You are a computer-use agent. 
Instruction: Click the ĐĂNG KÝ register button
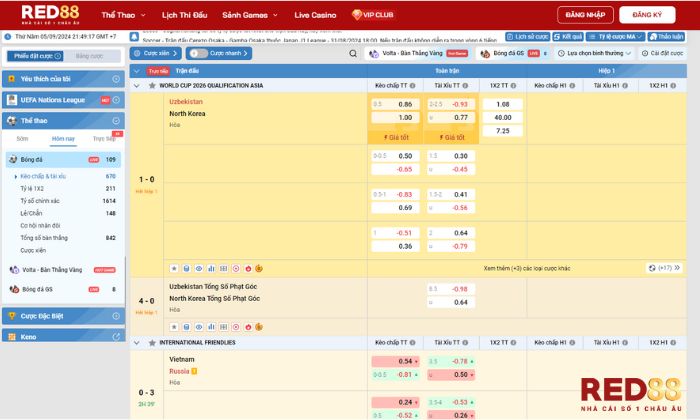point(647,15)
